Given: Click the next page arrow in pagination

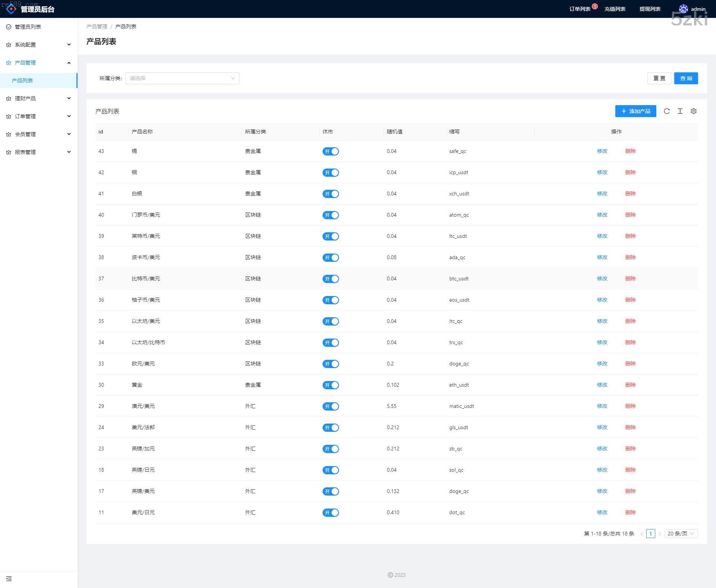Looking at the screenshot, I should (660, 534).
